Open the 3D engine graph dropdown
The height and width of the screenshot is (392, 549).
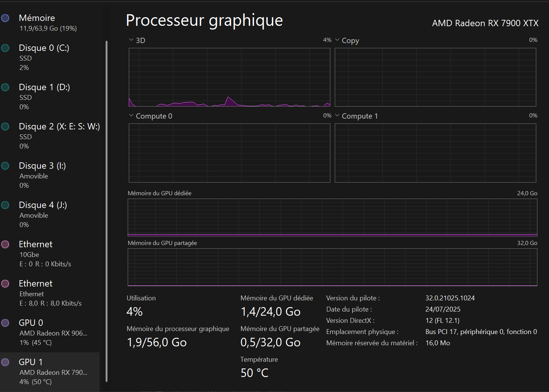pos(131,40)
